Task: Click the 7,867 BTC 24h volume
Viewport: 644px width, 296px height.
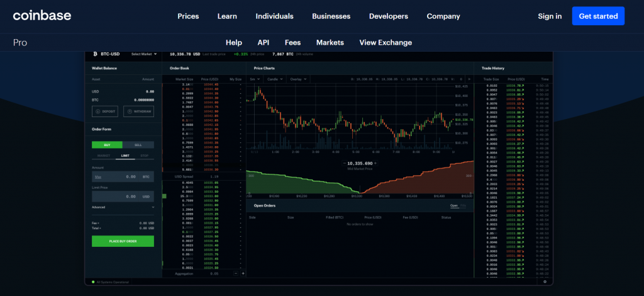Action: pos(283,54)
